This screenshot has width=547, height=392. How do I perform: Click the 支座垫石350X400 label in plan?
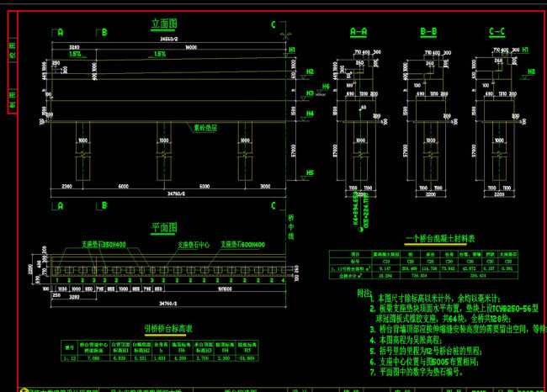pyautogui.click(x=104, y=244)
